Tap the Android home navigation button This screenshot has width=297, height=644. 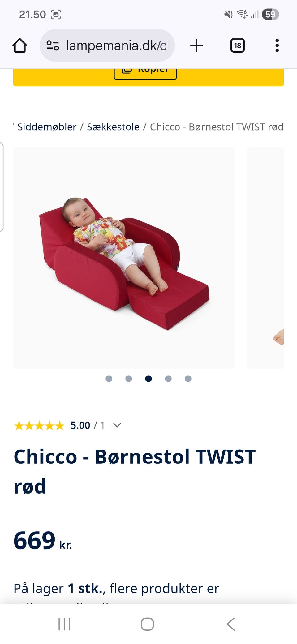[147, 624]
